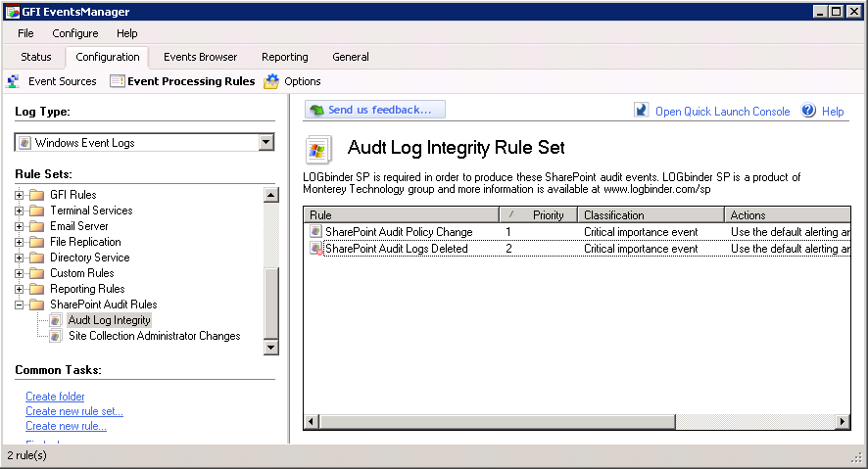Sort by the Rule column header
868x469 pixels.
pyautogui.click(x=402, y=214)
